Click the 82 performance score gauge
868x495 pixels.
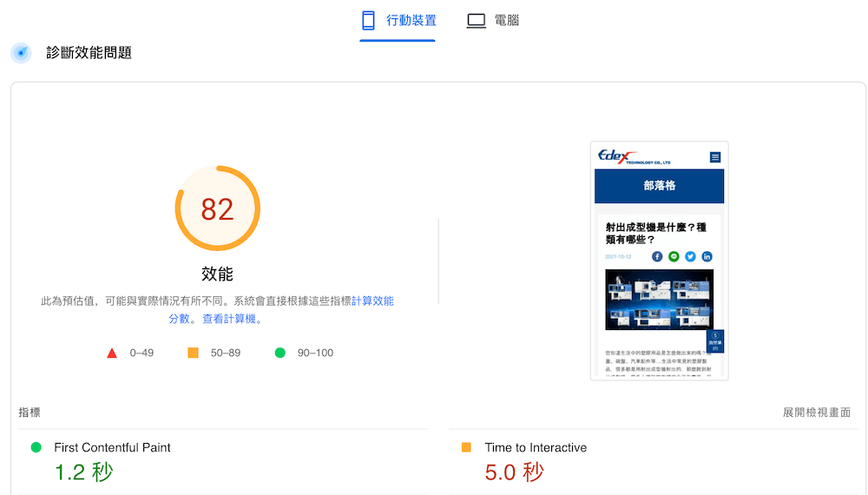click(x=218, y=208)
